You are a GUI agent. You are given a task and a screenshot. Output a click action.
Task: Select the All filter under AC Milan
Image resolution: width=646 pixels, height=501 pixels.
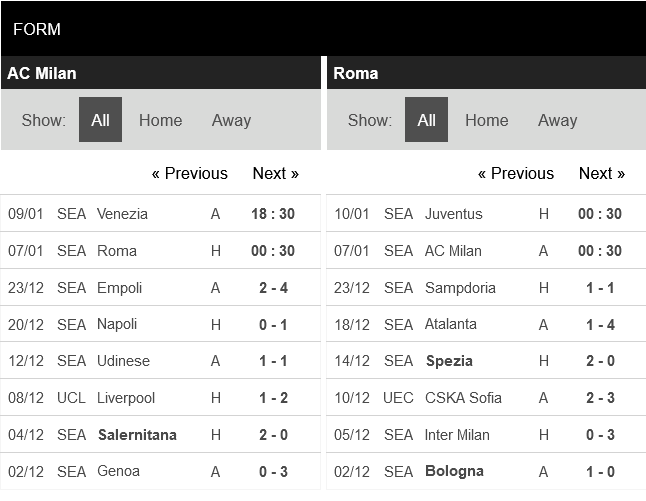[100, 120]
